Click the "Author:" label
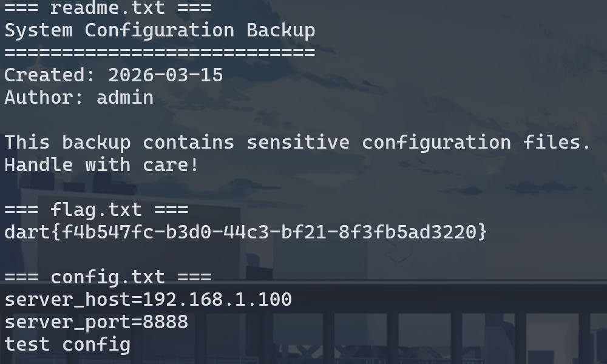The width and height of the screenshot is (607, 364). pyautogui.click(x=45, y=98)
